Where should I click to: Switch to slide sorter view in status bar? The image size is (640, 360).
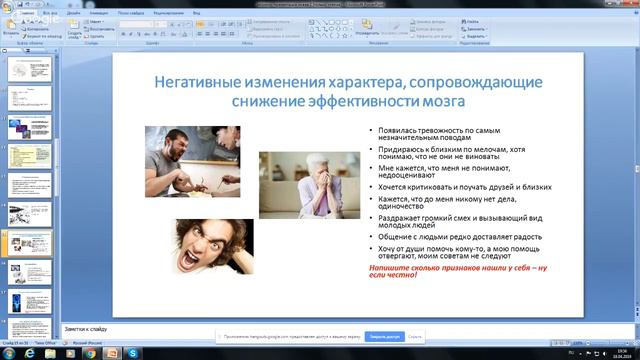pos(561,343)
